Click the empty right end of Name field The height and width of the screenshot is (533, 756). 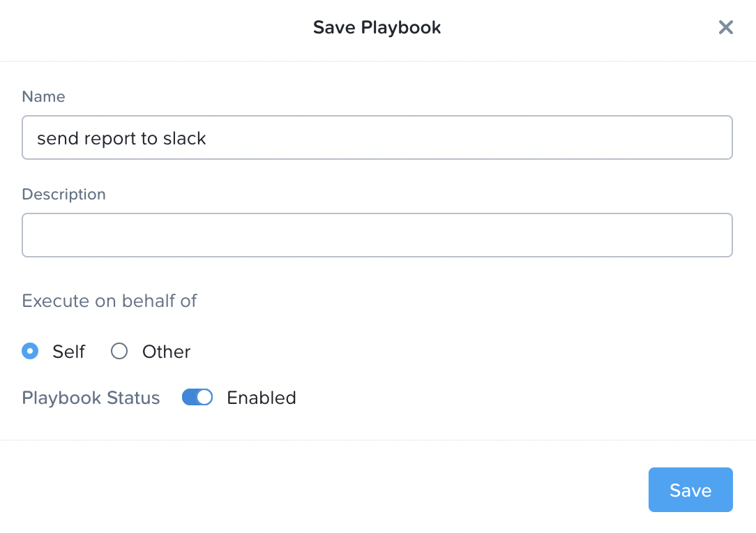point(558,138)
